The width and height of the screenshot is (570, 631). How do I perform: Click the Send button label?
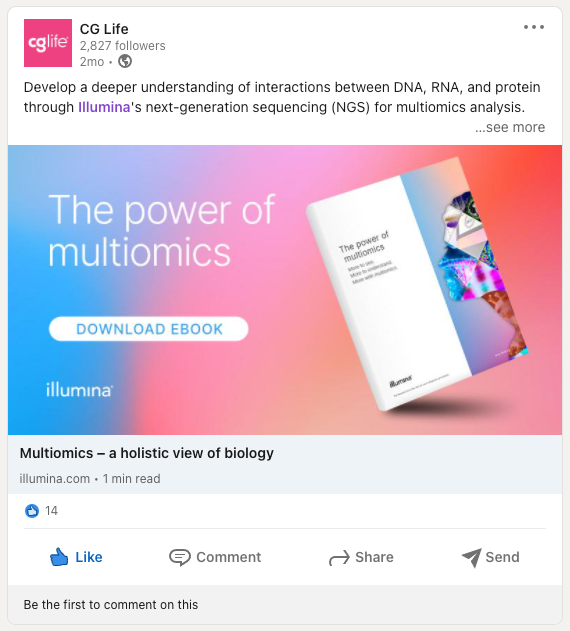click(502, 557)
